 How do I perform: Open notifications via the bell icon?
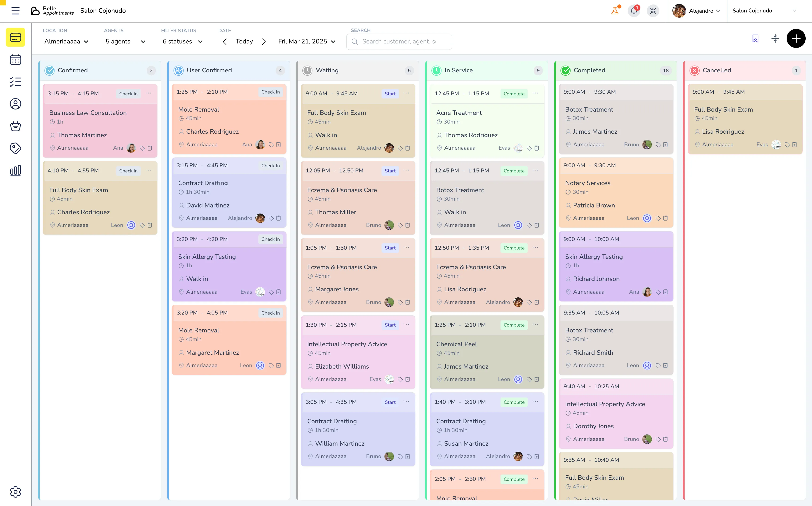[x=634, y=11]
